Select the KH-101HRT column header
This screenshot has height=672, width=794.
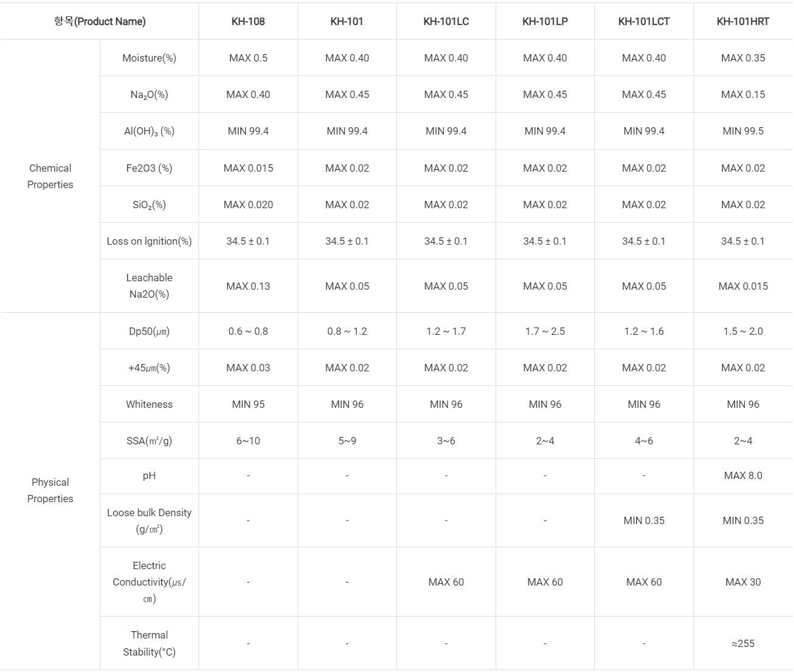point(743,21)
